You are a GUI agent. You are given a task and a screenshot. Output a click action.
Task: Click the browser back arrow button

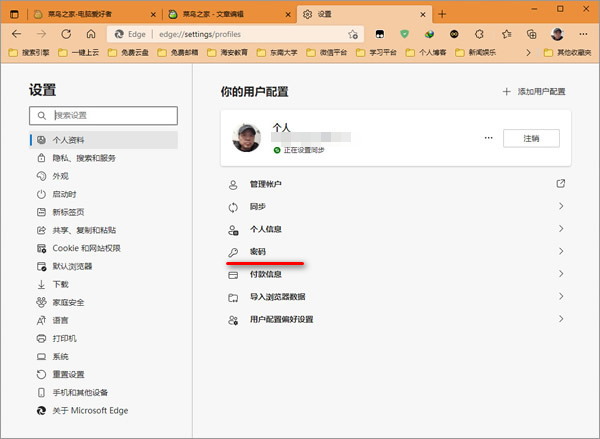pos(16,33)
